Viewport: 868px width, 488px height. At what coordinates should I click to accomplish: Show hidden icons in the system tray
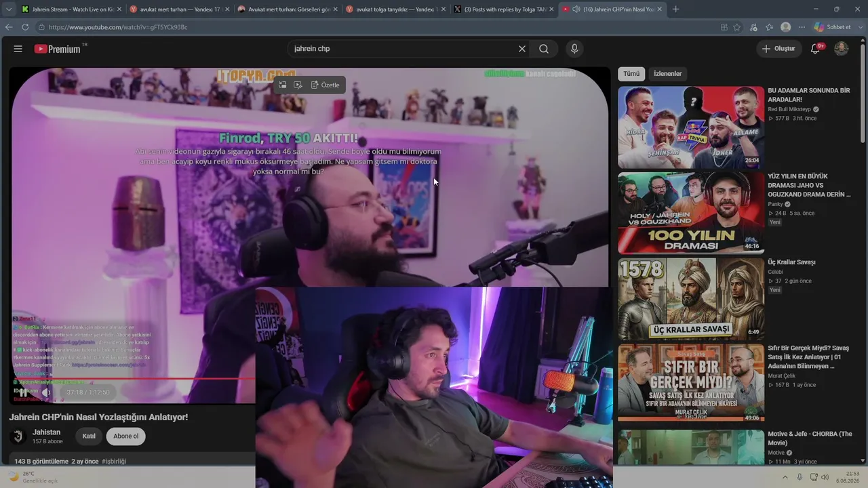point(785,477)
